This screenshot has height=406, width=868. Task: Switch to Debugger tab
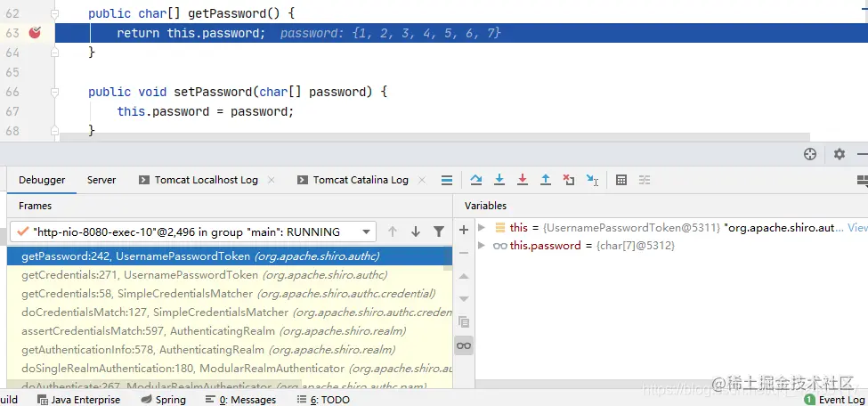[x=42, y=180]
